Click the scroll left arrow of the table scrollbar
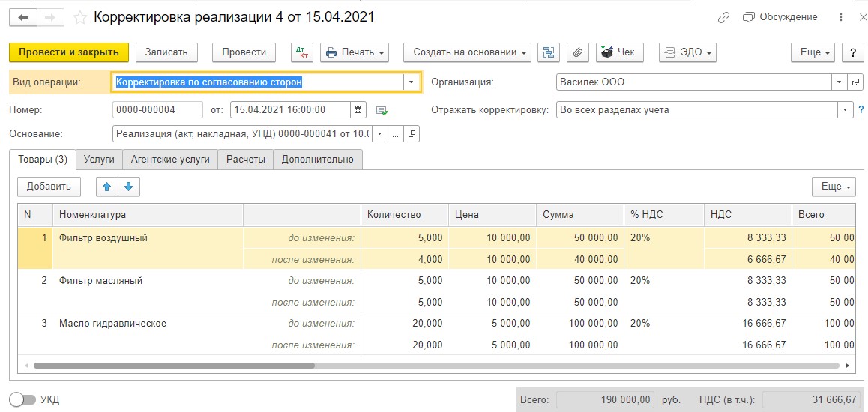Screen dimensions: 868x412 coord(25,366)
